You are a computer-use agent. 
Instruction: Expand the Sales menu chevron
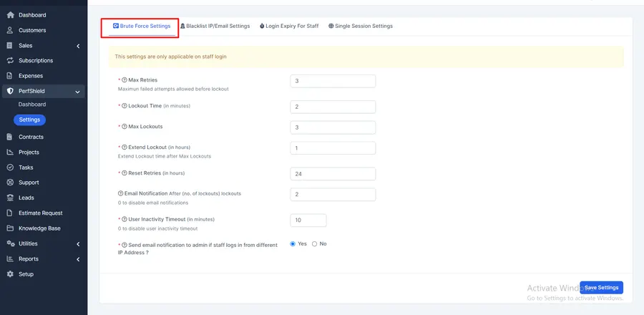[78, 46]
